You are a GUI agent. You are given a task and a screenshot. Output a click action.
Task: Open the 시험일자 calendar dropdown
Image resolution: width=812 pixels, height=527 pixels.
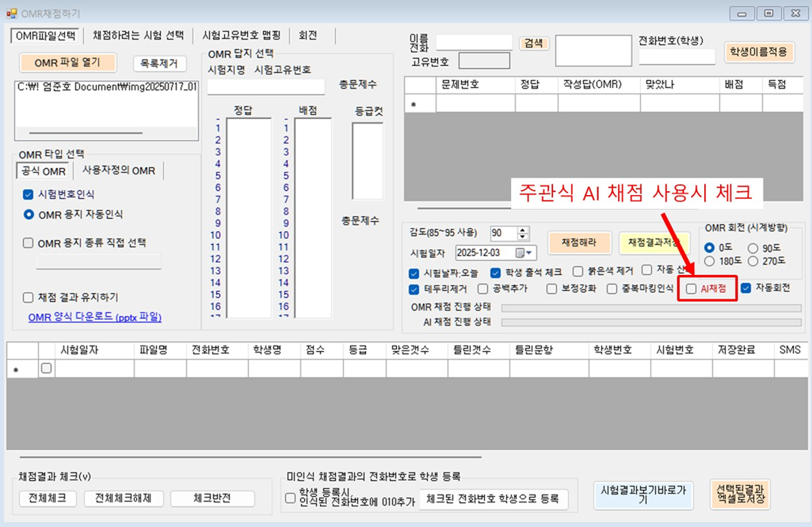click(x=525, y=253)
